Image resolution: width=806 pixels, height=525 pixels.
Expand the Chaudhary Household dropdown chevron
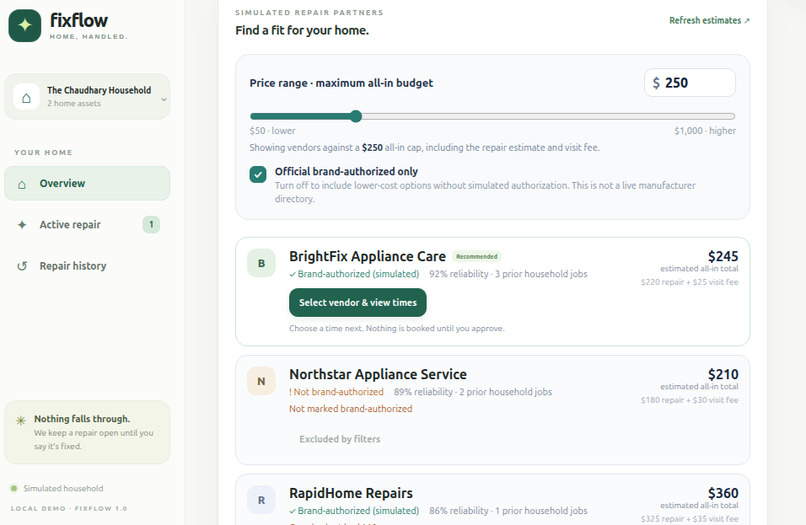pos(163,100)
